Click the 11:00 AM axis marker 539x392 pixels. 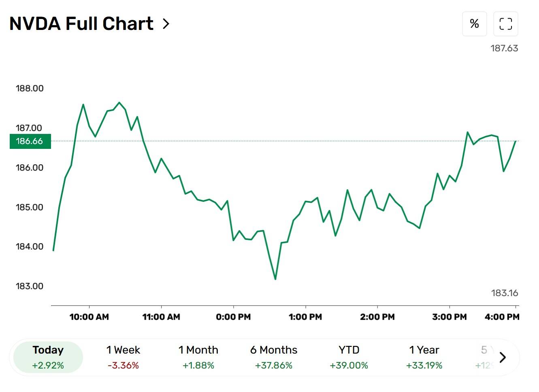click(161, 317)
